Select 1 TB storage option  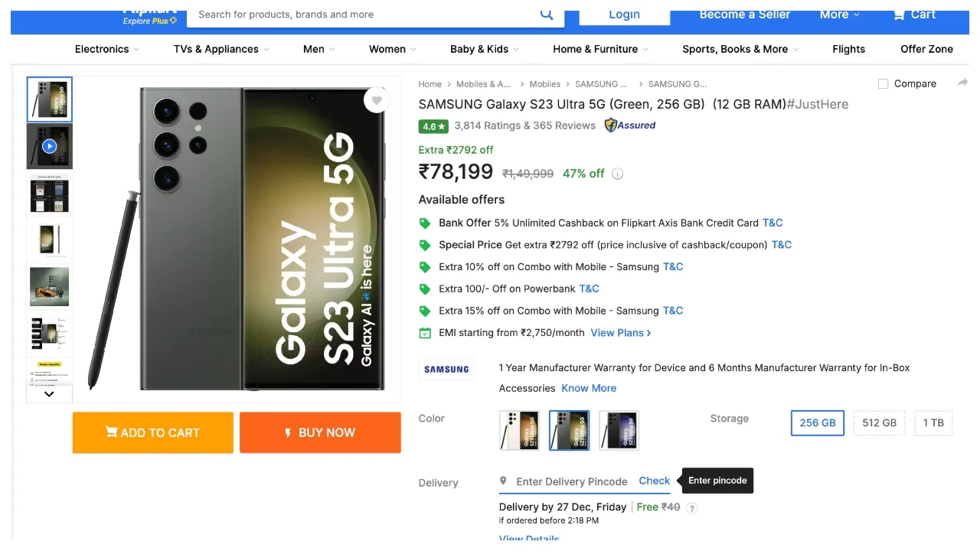[x=933, y=422]
